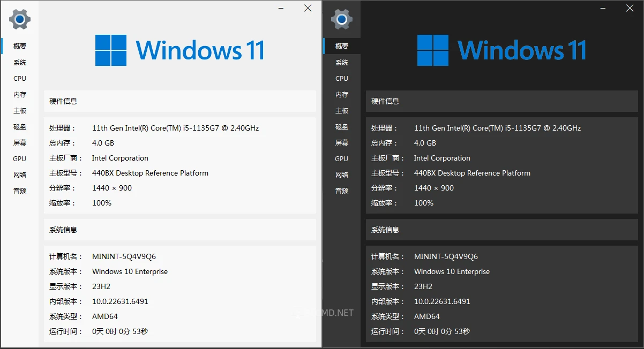Click uptime 0天 0时 0分 53秒 in light window
The height and width of the screenshot is (349, 644).
coord(120,332)
